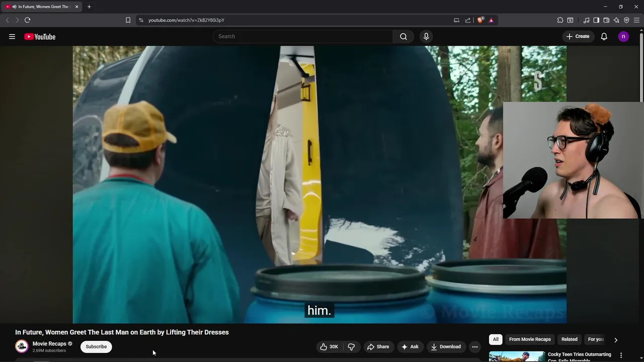This screenshot has width=644, height=362.
Task: Open Brave VPN shield icon
Action: click(626, 20)
